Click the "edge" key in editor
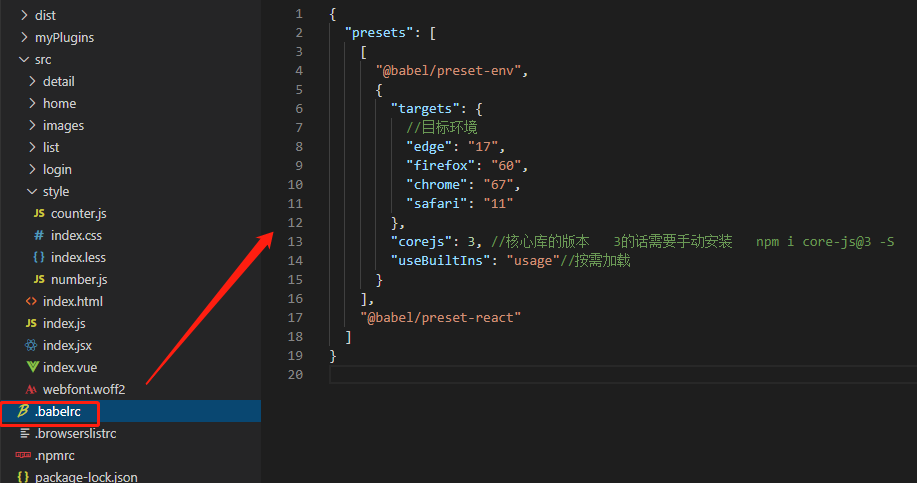The width and height of the screenshot is (917, 483). click(x=429, y=147)
